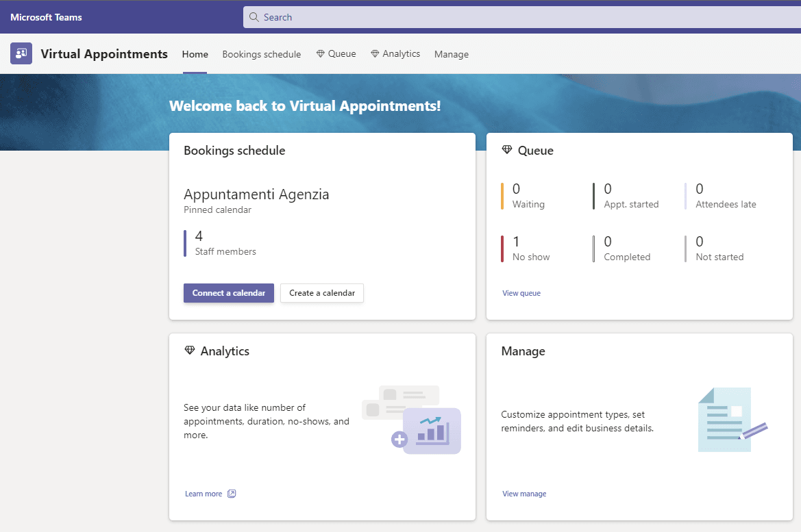The width and height of the screenshot is (801, 532).
Task: Open the View queue link
Action: tap(521, 293)
